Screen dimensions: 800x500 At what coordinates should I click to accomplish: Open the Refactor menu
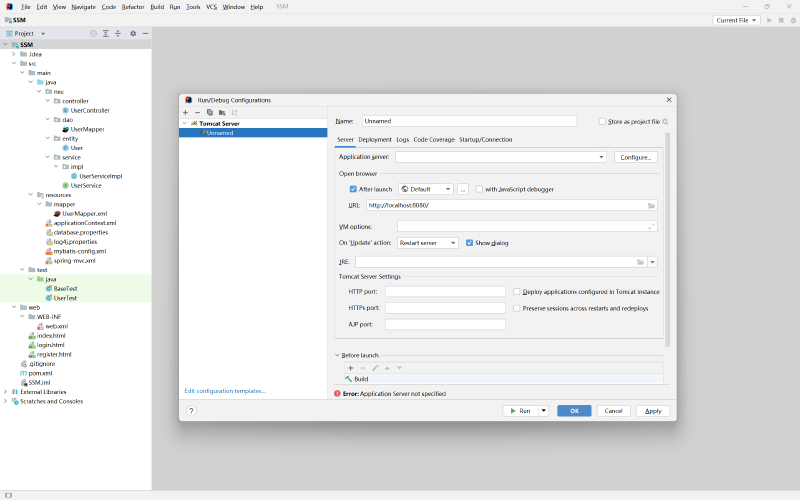[x=133, y=7]
